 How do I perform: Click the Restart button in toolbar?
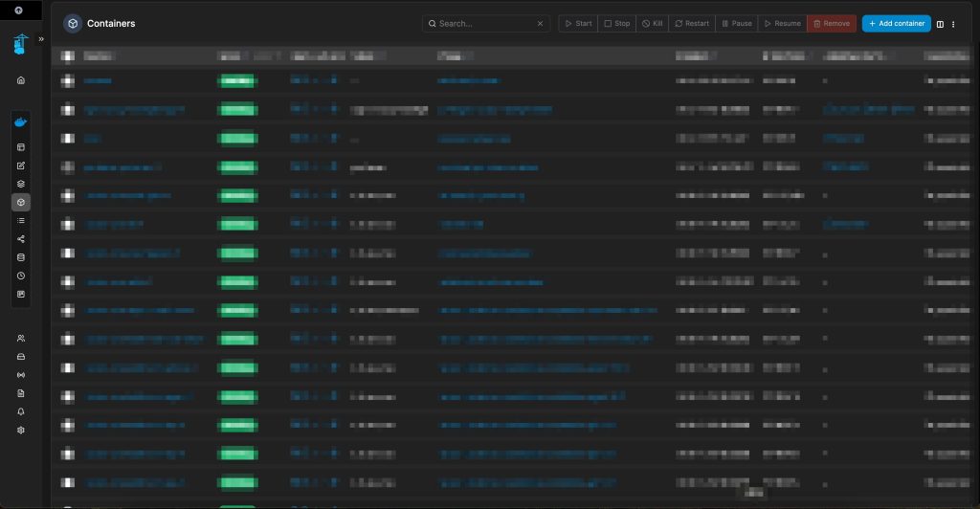691,24
